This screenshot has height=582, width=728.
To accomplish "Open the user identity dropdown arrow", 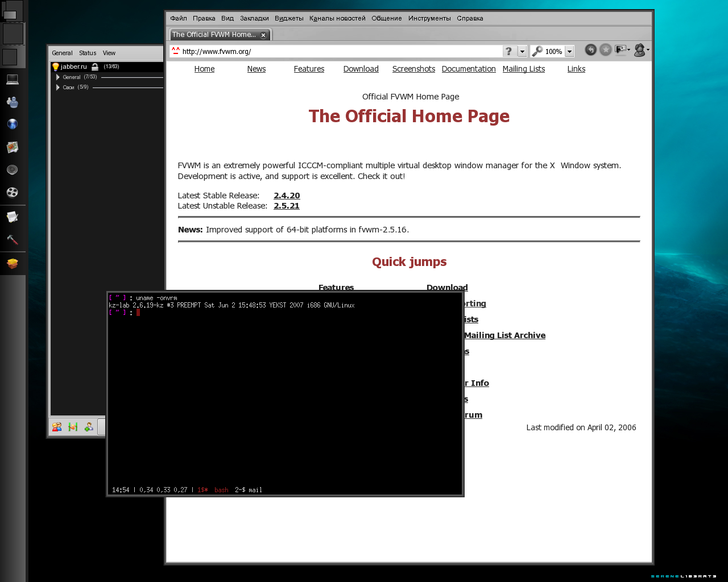I will point(648,50).
